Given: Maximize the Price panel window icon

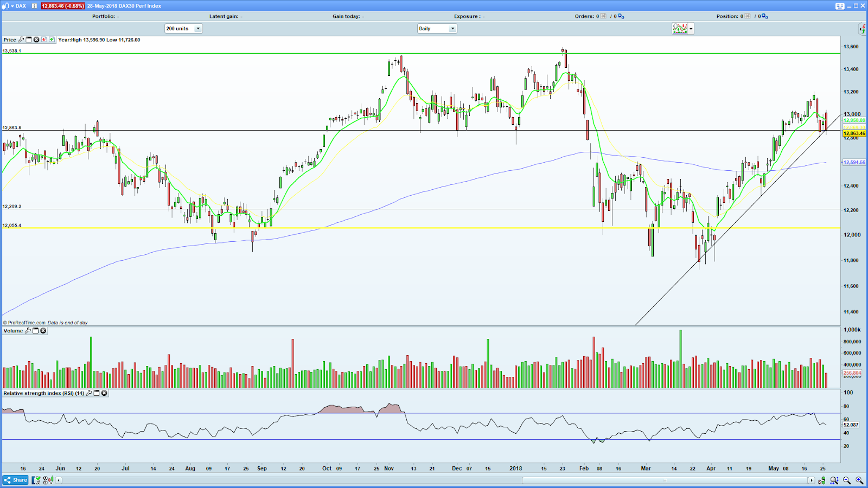Looking at the screenshot, I should point(29,40).
